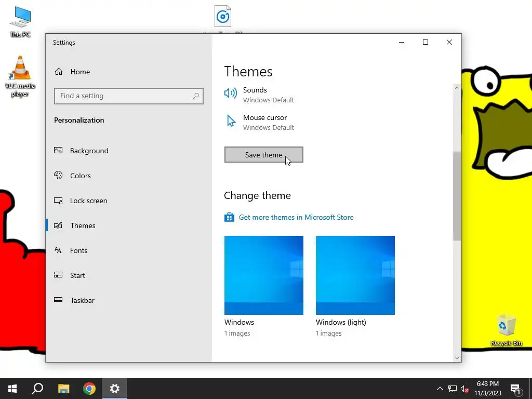
Task: Click the Lock screen icon
Action: click(58, 201)
